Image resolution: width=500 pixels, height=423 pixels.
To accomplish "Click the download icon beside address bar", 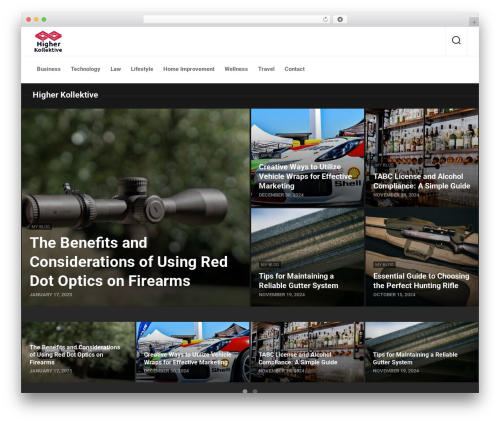I will (340, 20).
